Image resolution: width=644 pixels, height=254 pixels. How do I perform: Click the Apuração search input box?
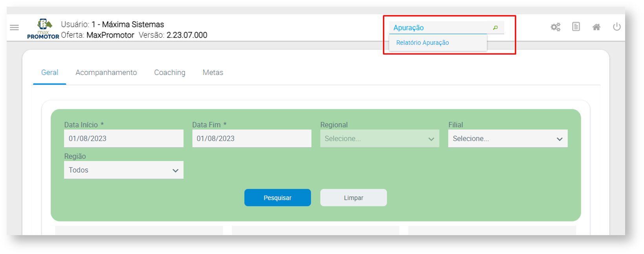point(438,28)
